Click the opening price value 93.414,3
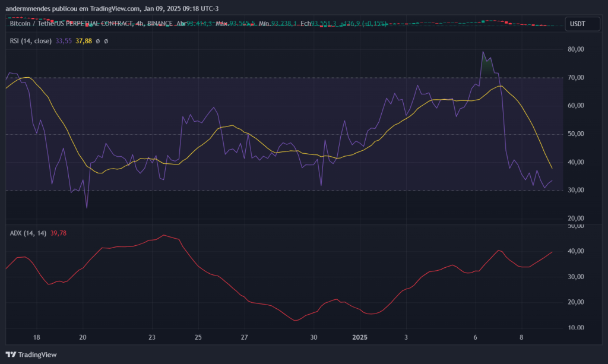608x364 pixels. (199, 24)
